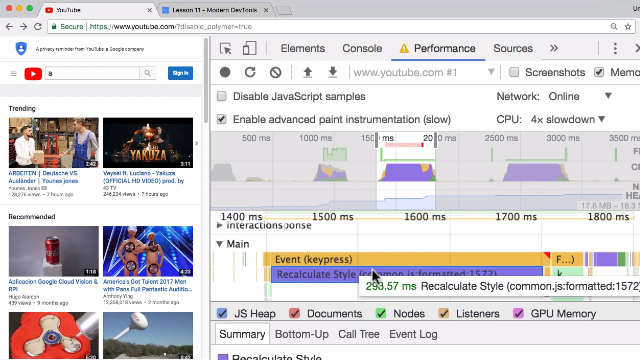
Task: Close the Lesson 11 browser tab
Action: click(266, 10)
